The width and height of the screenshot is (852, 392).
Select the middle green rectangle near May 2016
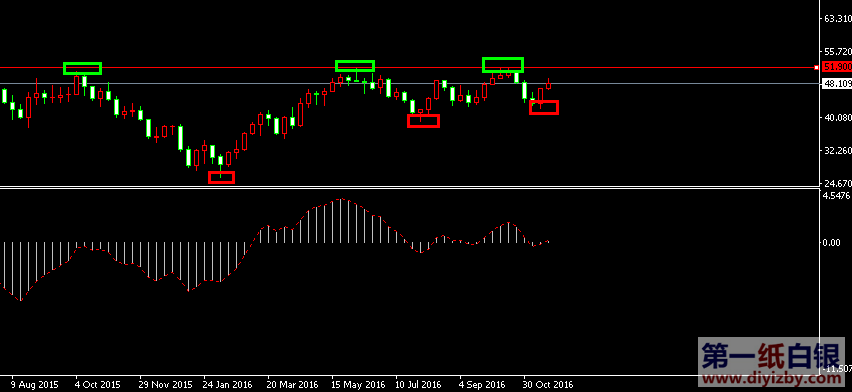tap(355, 66)
